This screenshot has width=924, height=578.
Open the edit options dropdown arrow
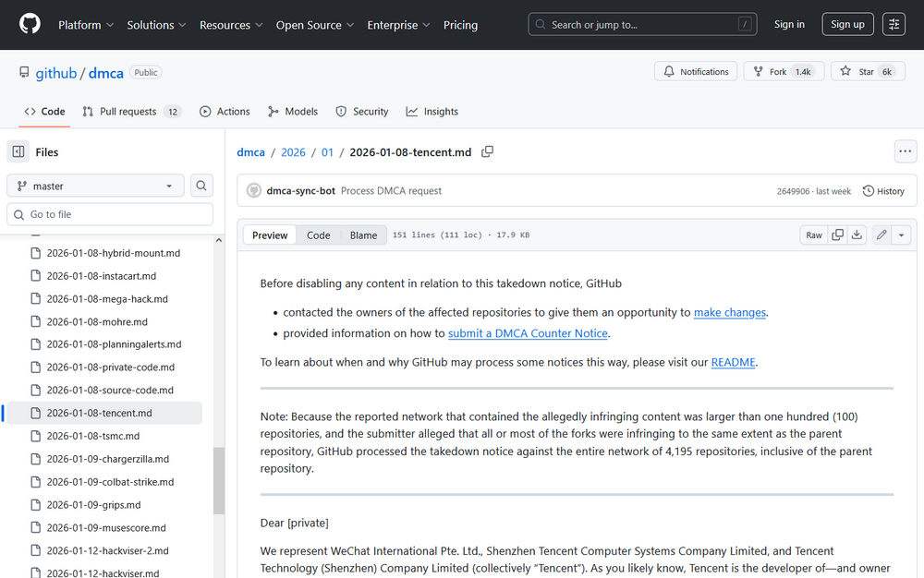[901, 235]
